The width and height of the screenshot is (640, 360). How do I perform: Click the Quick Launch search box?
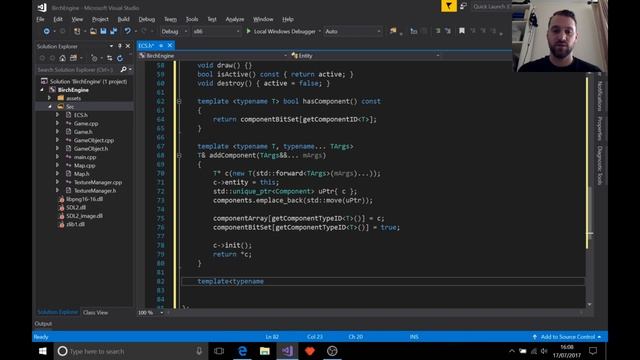[x=491, y=7]
